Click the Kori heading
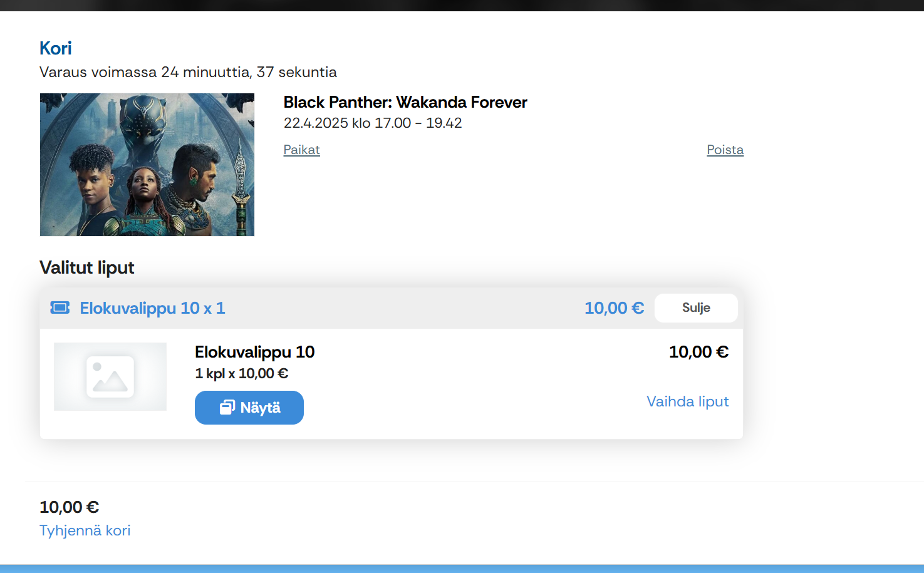 [x=56, y=48]
